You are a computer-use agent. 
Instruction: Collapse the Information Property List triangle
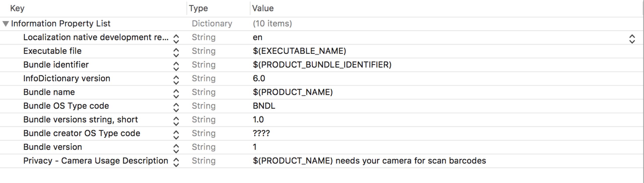(x=6, y=24)
